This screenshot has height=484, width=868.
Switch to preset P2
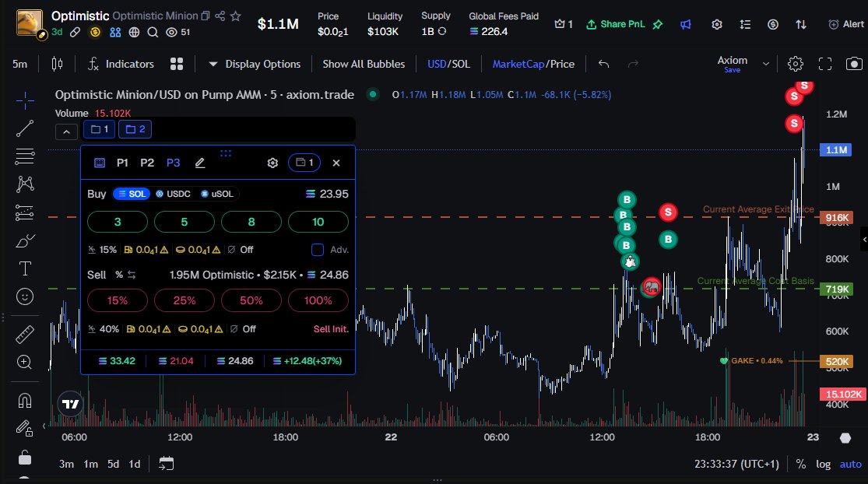click(147, 163)
